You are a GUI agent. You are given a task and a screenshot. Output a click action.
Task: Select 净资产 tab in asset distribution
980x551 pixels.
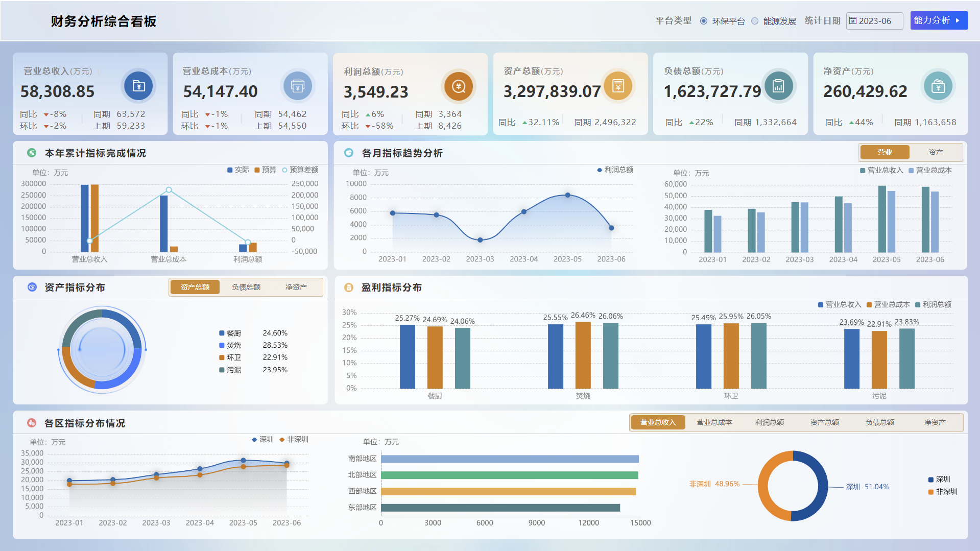pos(296,287)
